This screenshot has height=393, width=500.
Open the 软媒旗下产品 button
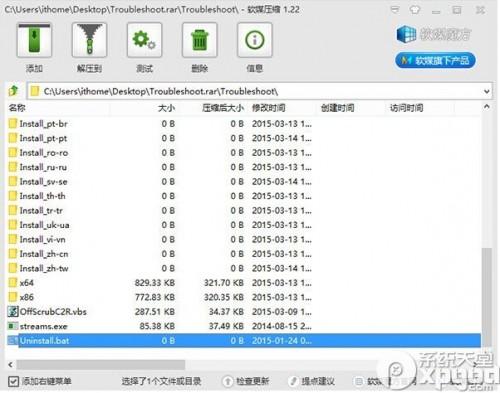(x=435, y=60)
